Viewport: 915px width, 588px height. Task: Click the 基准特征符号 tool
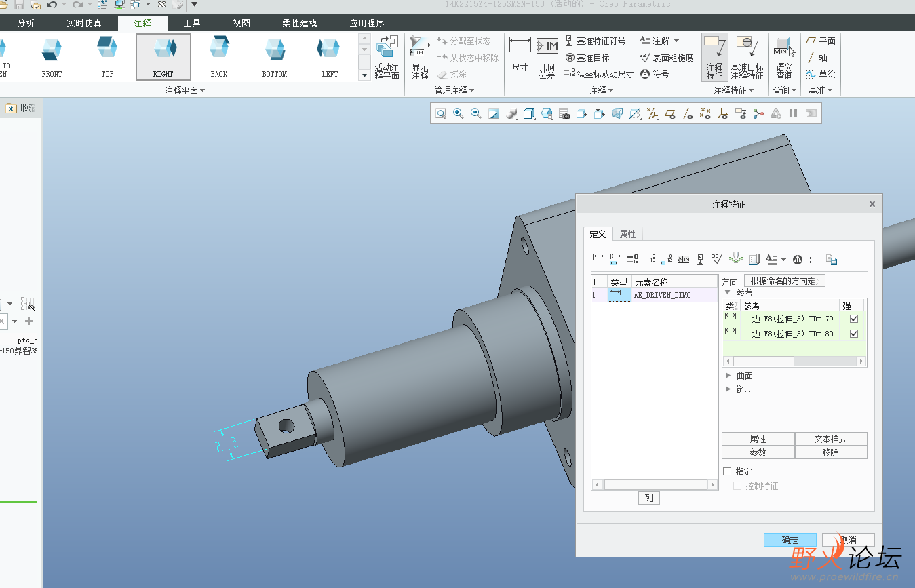tap(596, 41)
